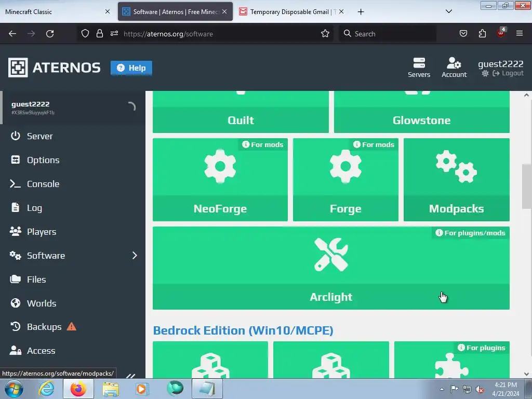Open Windows Explorer folder in taskbar
This screenshot has width=532, height=399.
[111, 389]
